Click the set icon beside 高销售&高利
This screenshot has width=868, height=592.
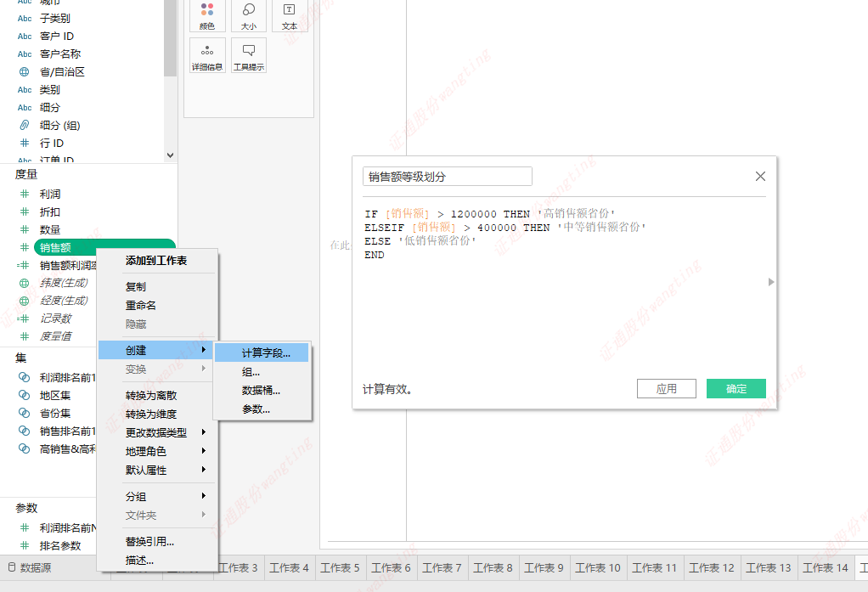point(25,448)
